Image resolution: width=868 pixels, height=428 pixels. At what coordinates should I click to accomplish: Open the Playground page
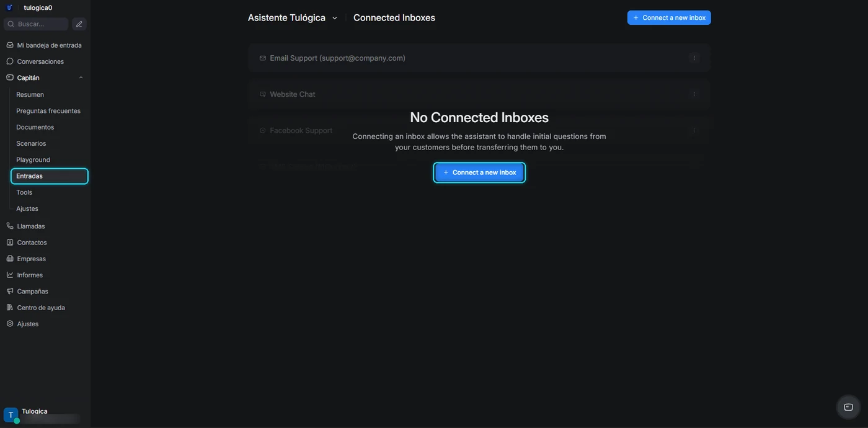(x=33, y=159)
